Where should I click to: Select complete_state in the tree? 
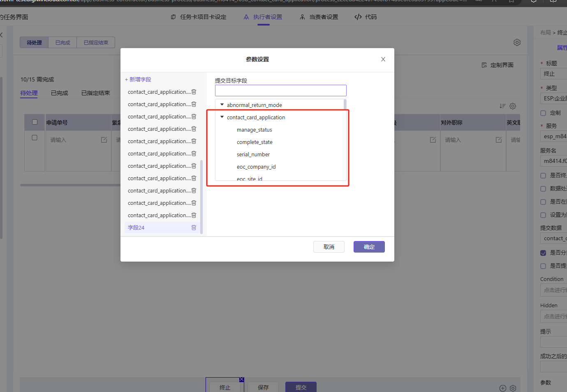coord(255,142)
